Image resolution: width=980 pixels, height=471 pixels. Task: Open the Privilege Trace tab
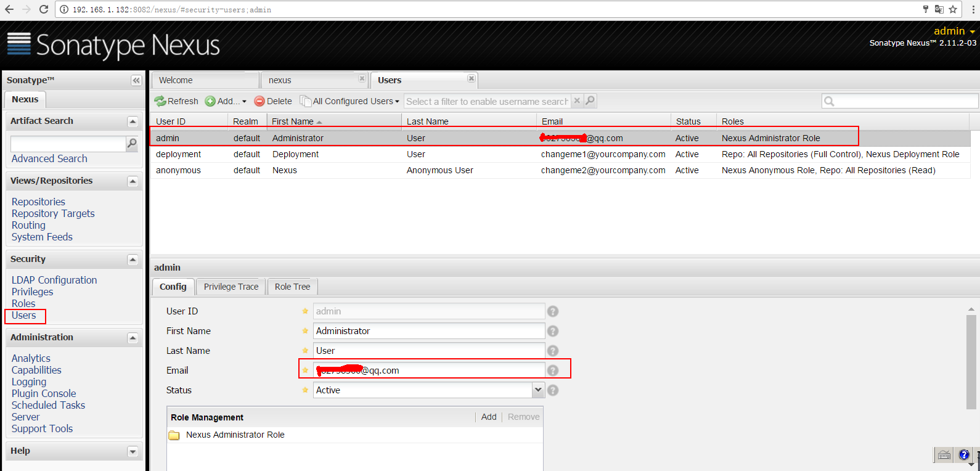pos(231,287)
